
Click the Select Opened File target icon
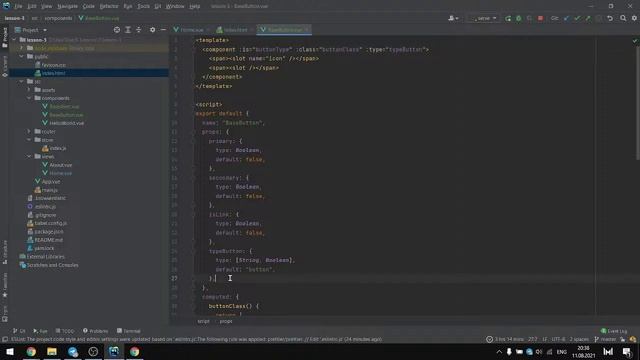[x=117, y=30]
